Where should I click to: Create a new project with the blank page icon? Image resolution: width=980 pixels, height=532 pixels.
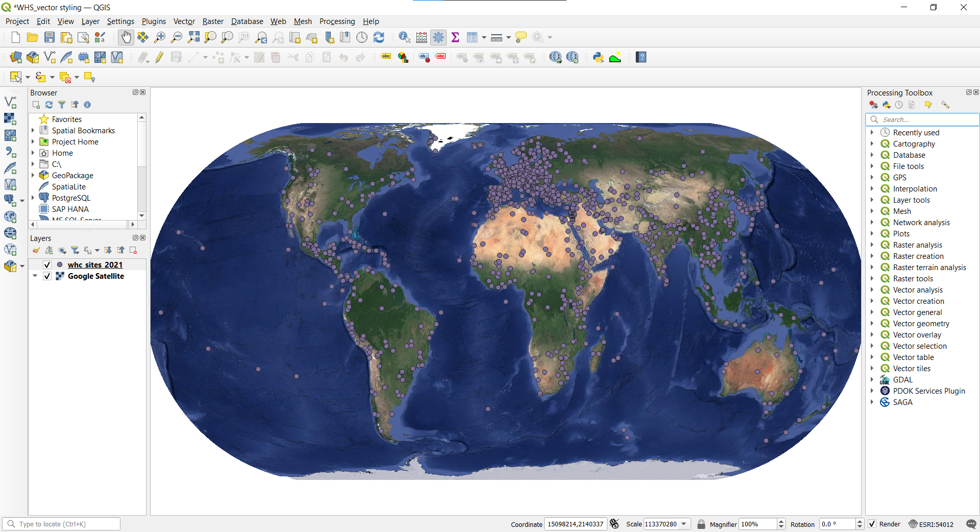pos(16,37)
